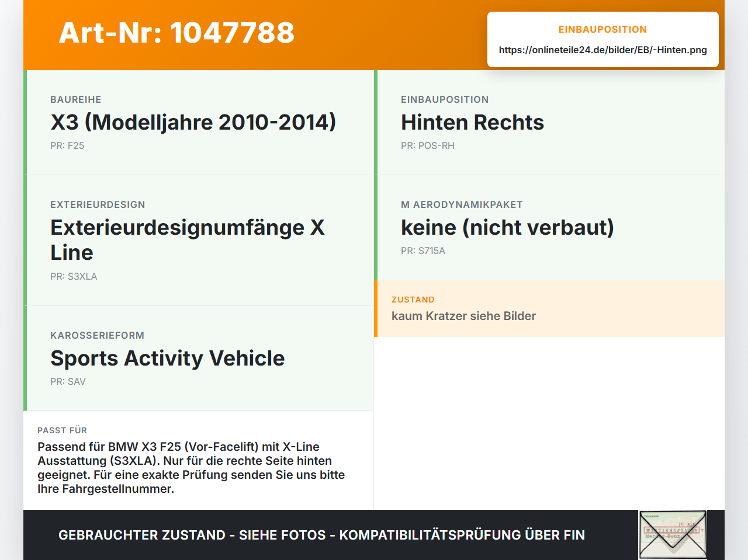Screen dimensions: 748x560
Task: Select kaum Kratzer siehe Bilder text
Action: pyautogui.click(x=463, y=316)
